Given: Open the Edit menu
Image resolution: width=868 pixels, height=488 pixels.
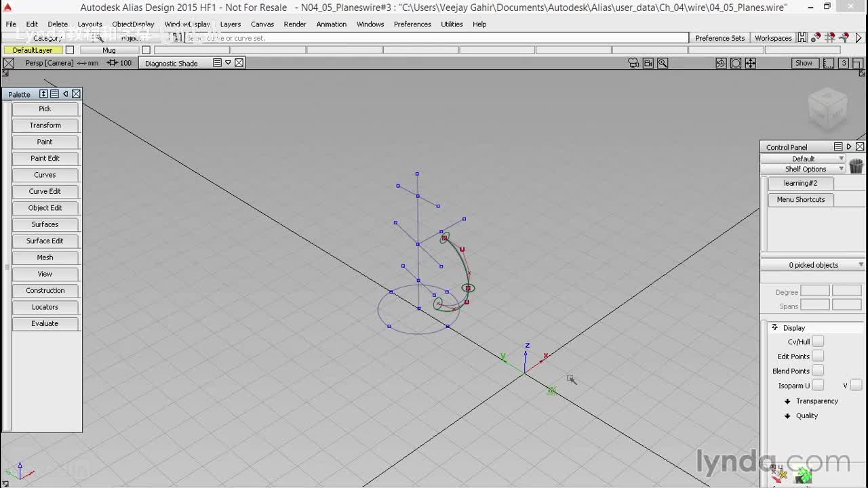Looking at the screenshot, I should (x=32, y=24).
